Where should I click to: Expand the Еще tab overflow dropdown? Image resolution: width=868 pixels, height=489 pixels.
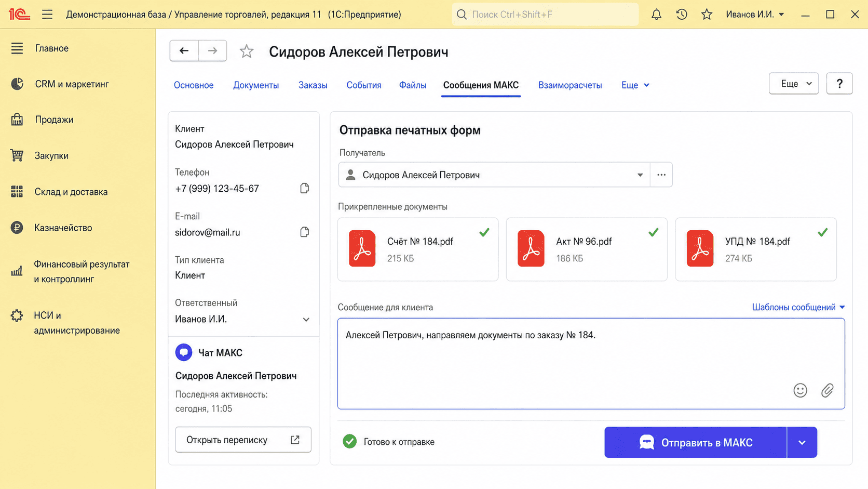point(635,85)
